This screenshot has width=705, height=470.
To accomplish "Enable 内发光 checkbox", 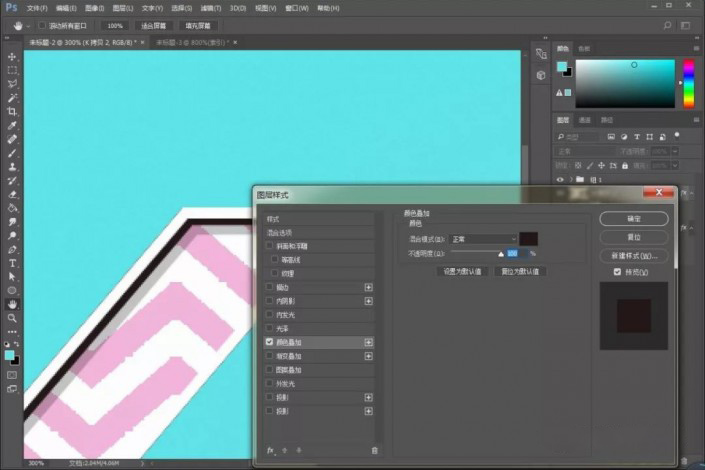I will point(269,314).
